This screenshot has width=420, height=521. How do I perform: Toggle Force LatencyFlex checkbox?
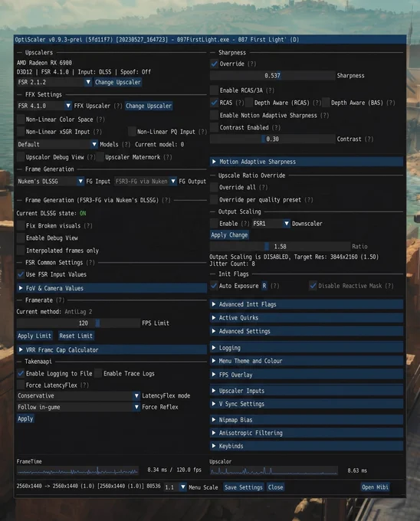tap(21, 385)
